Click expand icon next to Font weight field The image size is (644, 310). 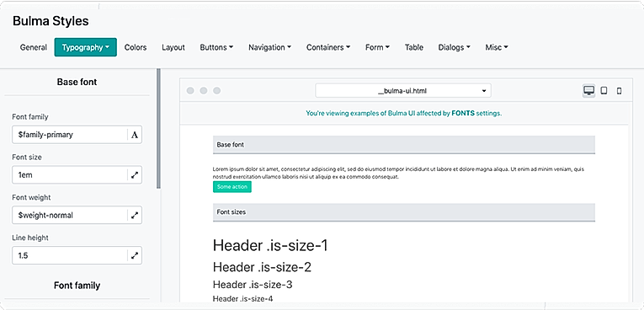point(135,215)
